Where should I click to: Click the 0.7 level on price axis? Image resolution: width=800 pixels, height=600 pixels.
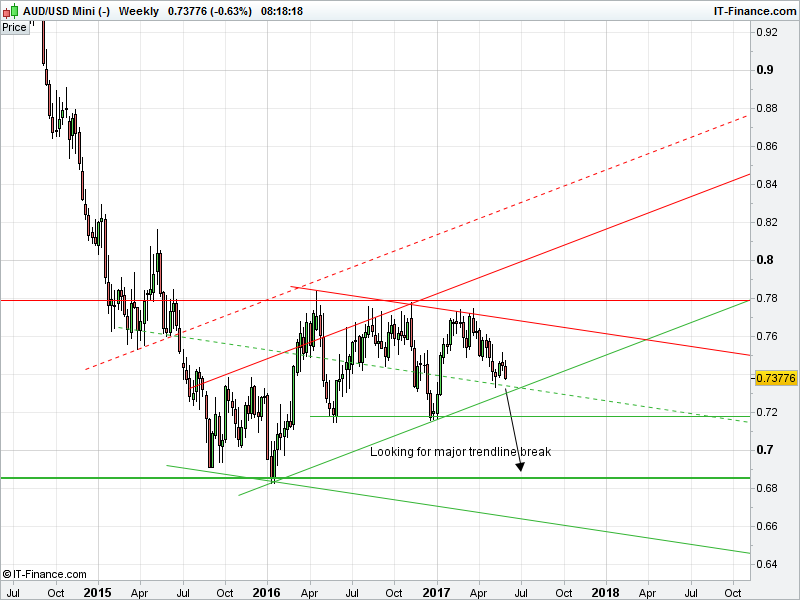click(764, 450)
